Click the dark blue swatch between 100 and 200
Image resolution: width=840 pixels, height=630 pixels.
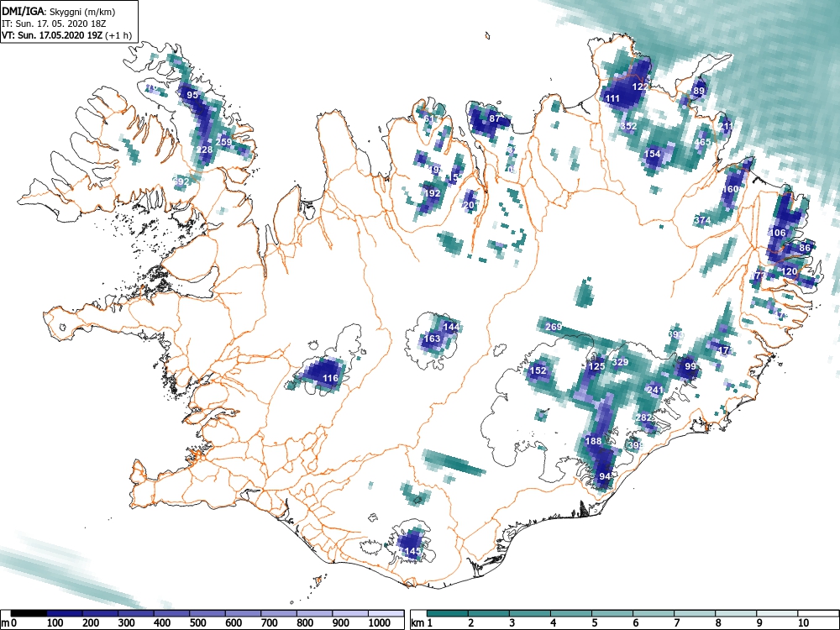click(x=65, y=613)
